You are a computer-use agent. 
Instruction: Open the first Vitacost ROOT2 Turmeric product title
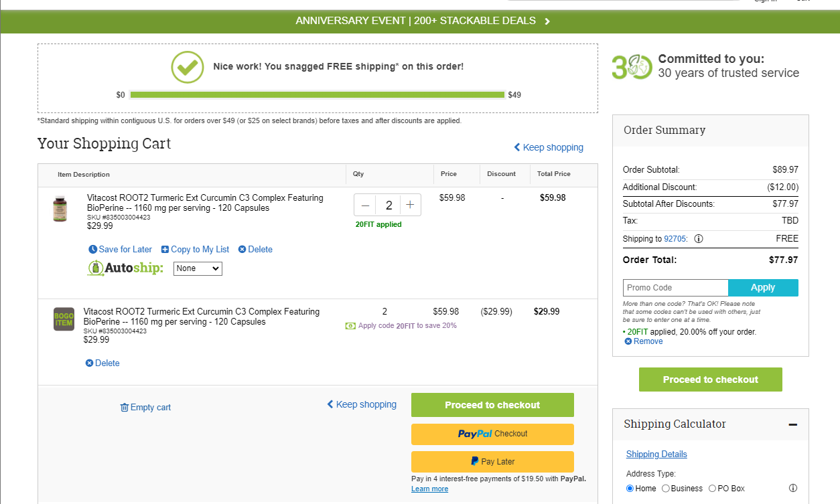tap(205, 203)
